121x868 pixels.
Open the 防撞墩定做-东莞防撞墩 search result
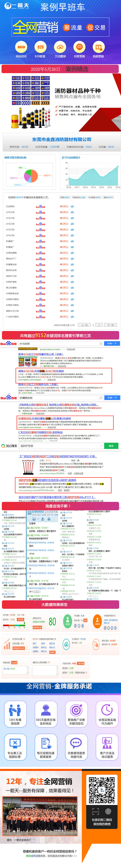(45, 418)
